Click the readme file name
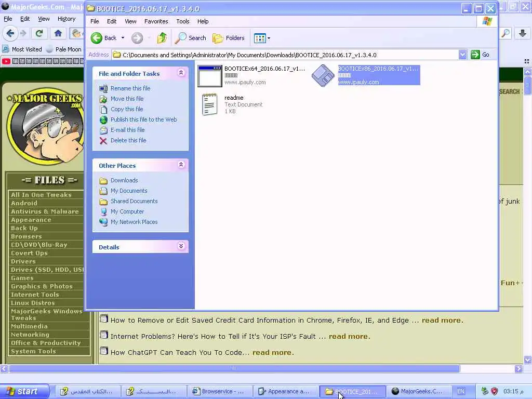This screenshot has height=399, width=532. click(234, 98)
